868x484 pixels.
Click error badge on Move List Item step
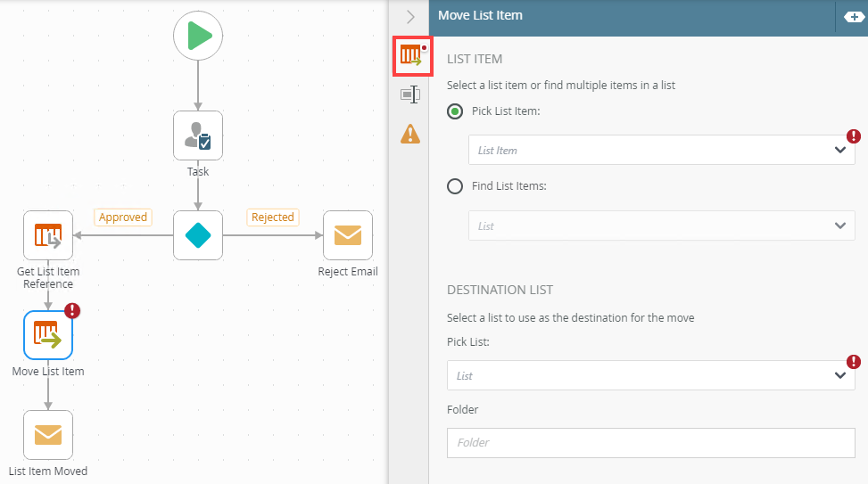(x=72, y=311)
